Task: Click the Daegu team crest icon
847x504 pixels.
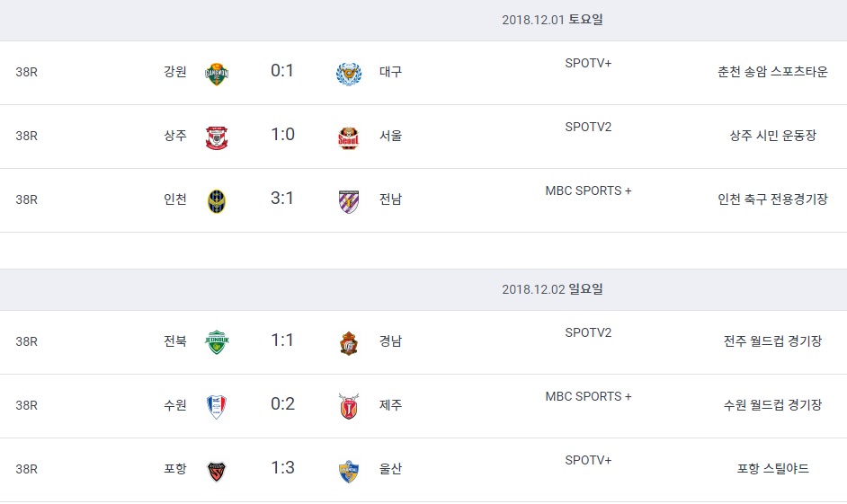Action: point(349,73)
